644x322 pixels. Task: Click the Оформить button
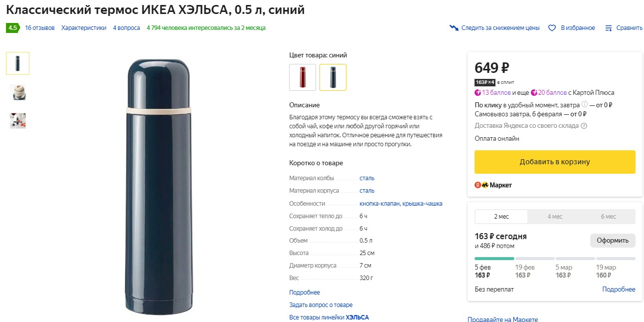tap(613, 240)
